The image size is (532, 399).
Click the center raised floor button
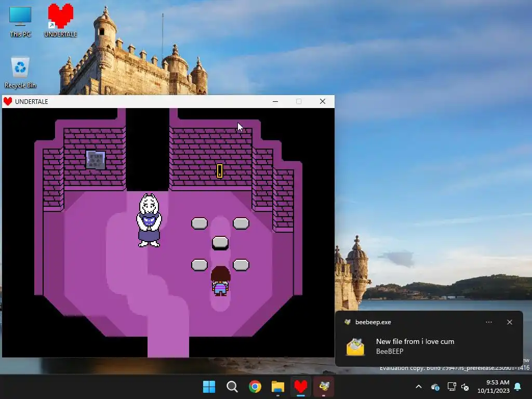click(220, 243)
